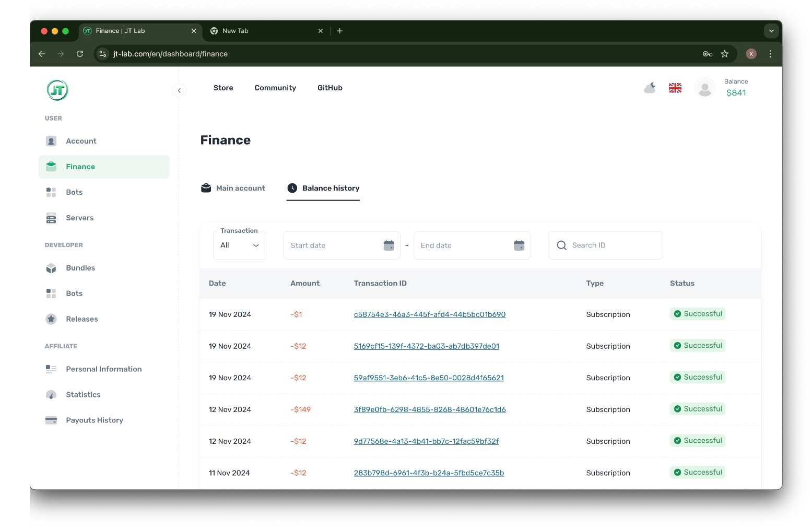
Task: Click the Status column header
Action: pyautogui.click(x=682, y=284)
